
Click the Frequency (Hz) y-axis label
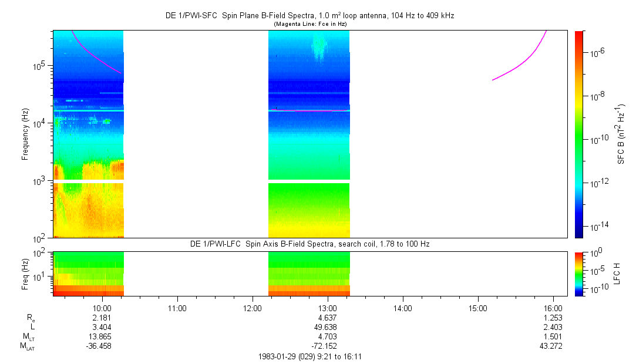[25, 134]
